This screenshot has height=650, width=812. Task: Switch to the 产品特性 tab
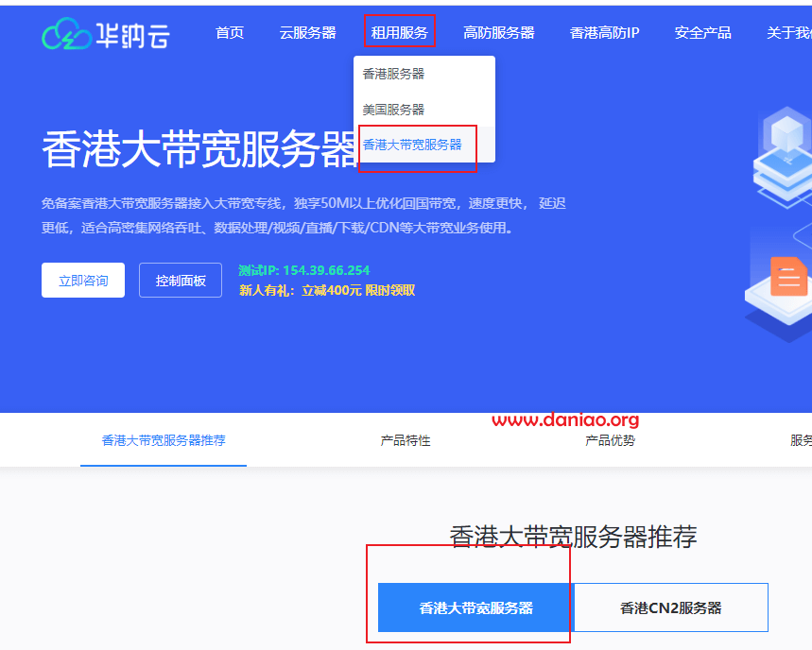(406, 440)
